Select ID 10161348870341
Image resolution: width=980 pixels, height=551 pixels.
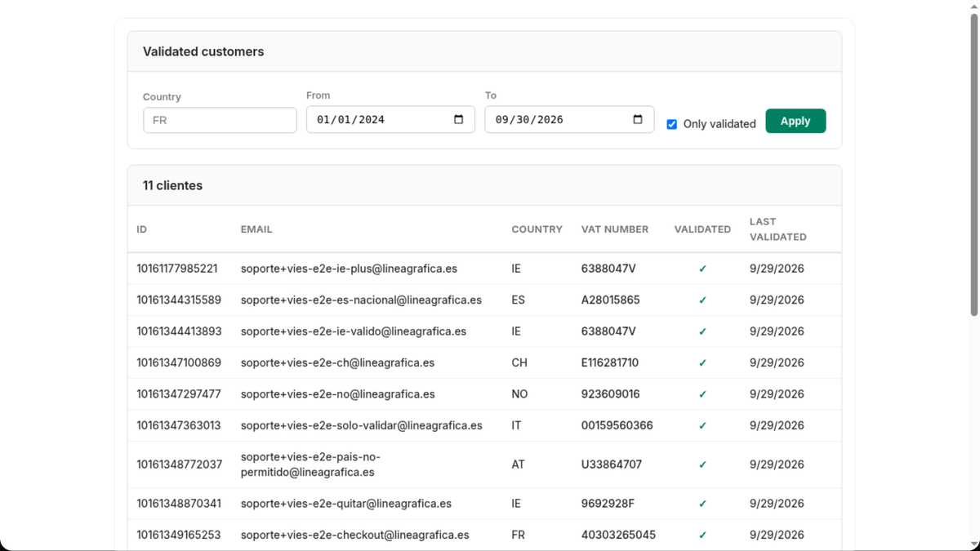[x=179, y=504]
